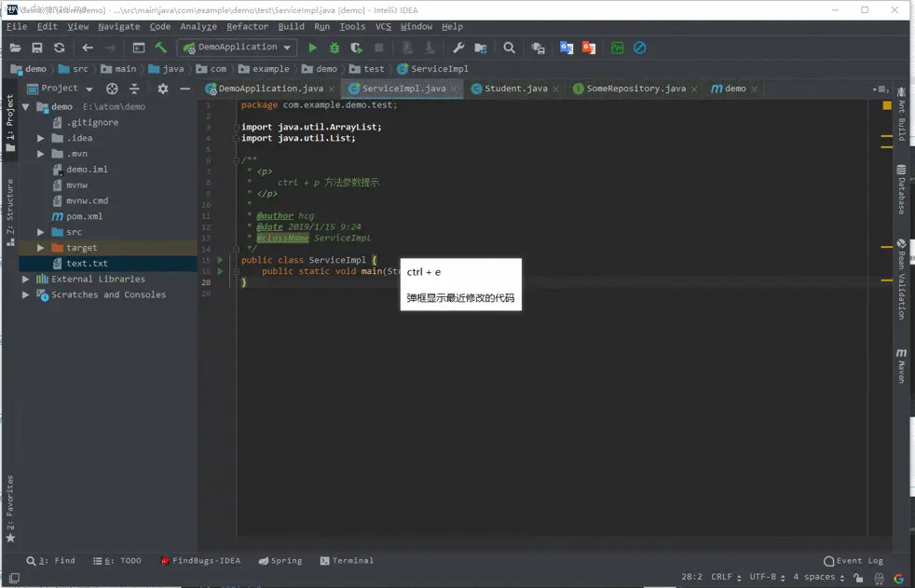Toggle the Terminal tool window
Image resolution: width=915 pixels, height=588 pixels.
tap(347, 561)
